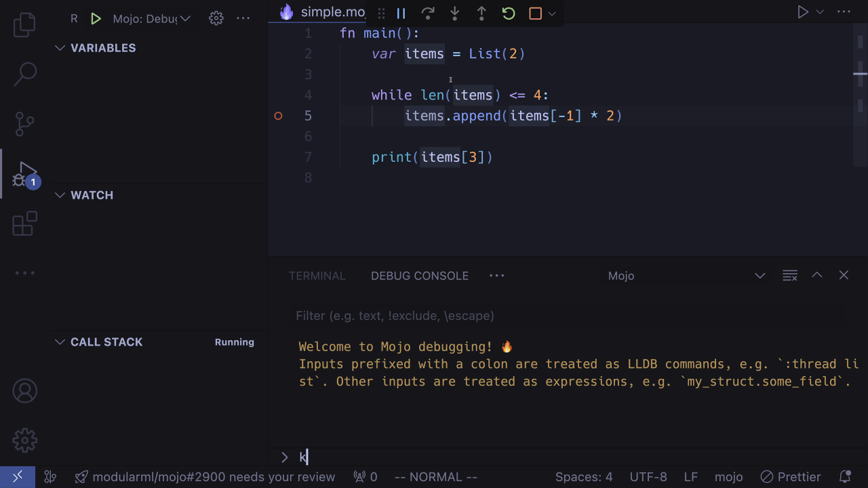868x488 pixels.
Task: Change line ending via LF
Action: pyautogui.click(x=690, y=477)
